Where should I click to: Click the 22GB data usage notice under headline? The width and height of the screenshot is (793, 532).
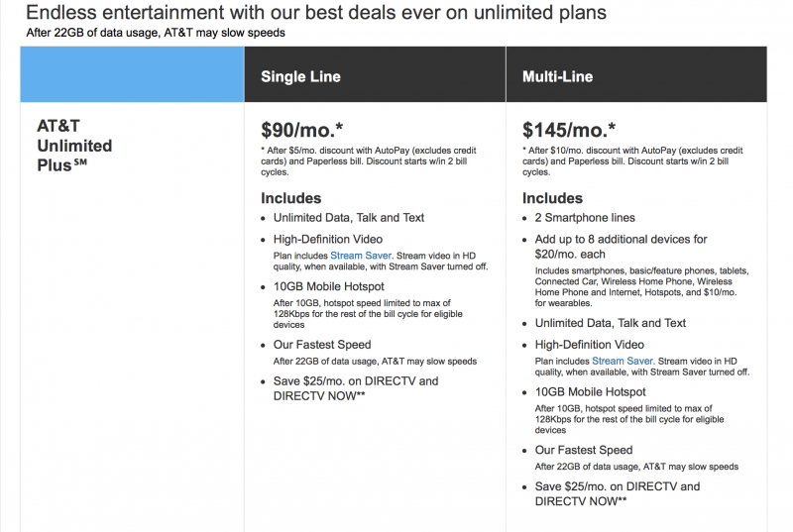point(156,33)
